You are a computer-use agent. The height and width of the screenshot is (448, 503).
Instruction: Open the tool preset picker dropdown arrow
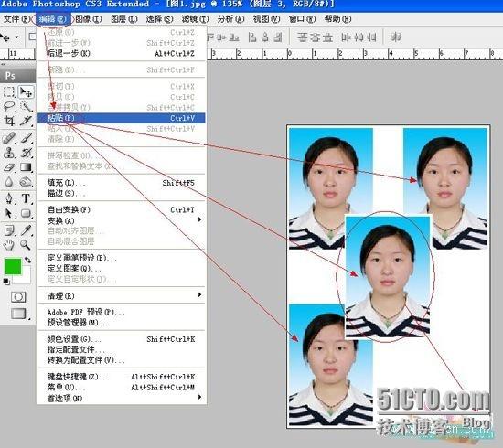[16, 37]
